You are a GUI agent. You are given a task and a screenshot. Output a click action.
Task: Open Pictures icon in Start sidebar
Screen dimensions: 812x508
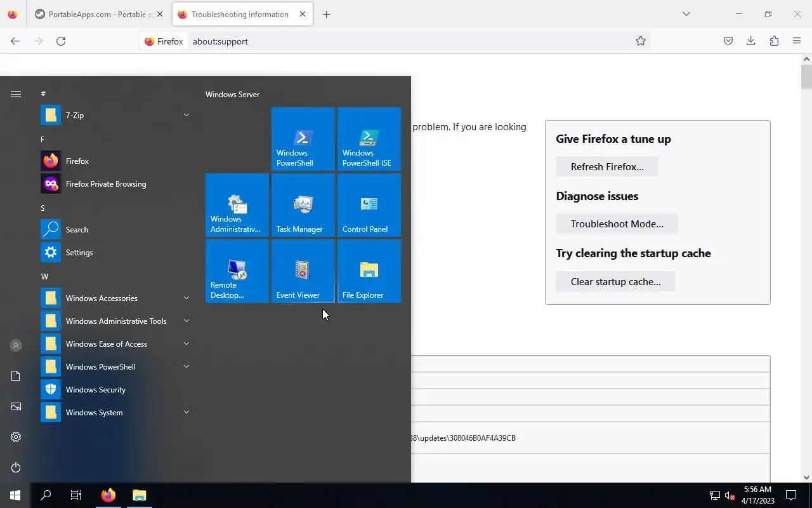(x=16, y=406)
